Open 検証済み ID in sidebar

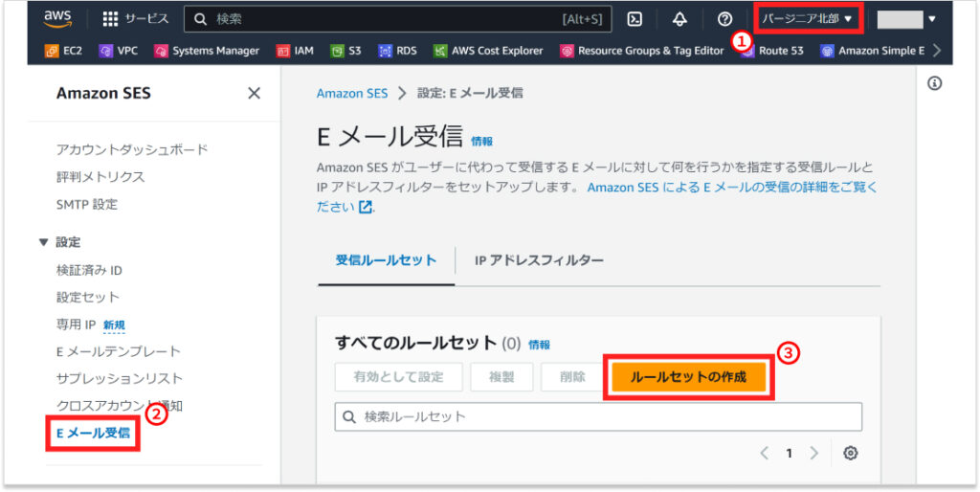(x=89, y=271)
